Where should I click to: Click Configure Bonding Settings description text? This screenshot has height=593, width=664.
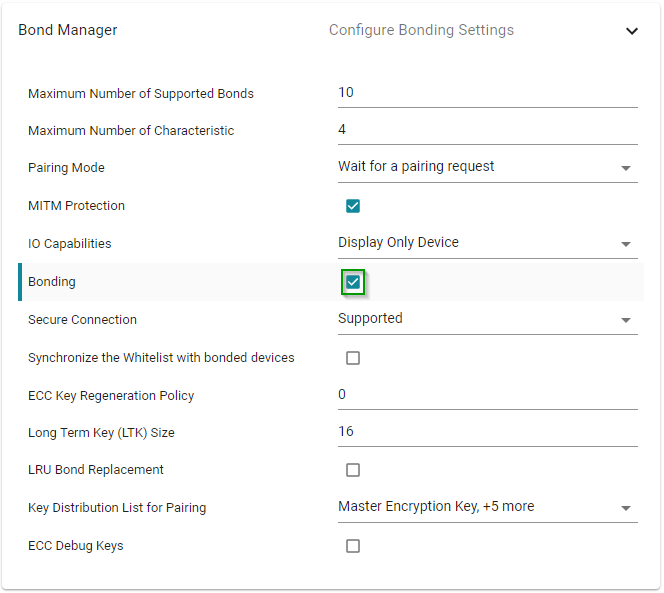421,30
